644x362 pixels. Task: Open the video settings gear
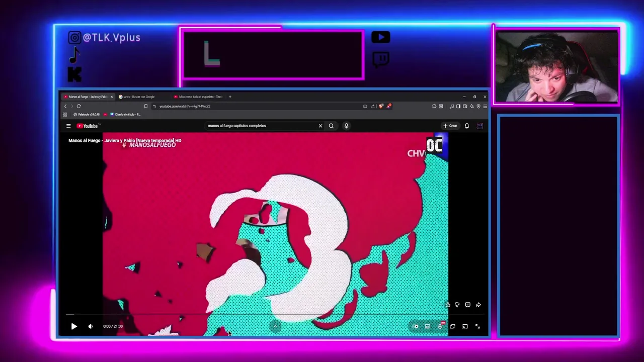440,326
